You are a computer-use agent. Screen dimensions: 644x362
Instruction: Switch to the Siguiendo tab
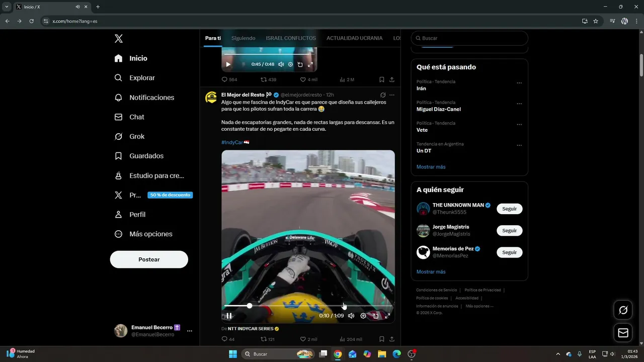[x=244, y=38]
